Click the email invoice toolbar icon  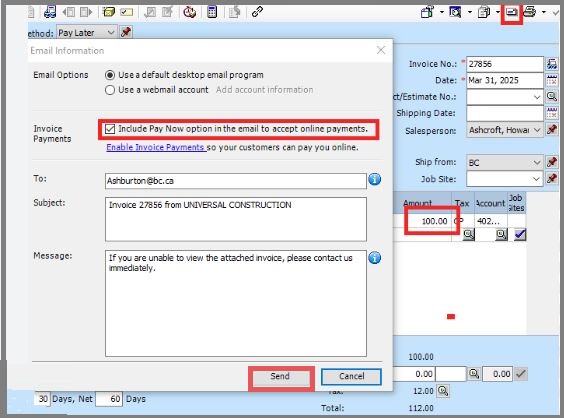[x=511, y=12]
